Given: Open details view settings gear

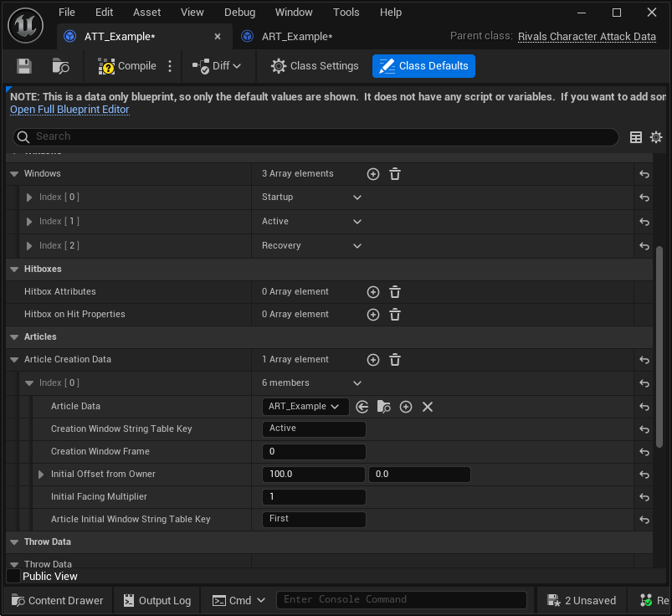Looking at the screenshot, I should tap(656, 137).
